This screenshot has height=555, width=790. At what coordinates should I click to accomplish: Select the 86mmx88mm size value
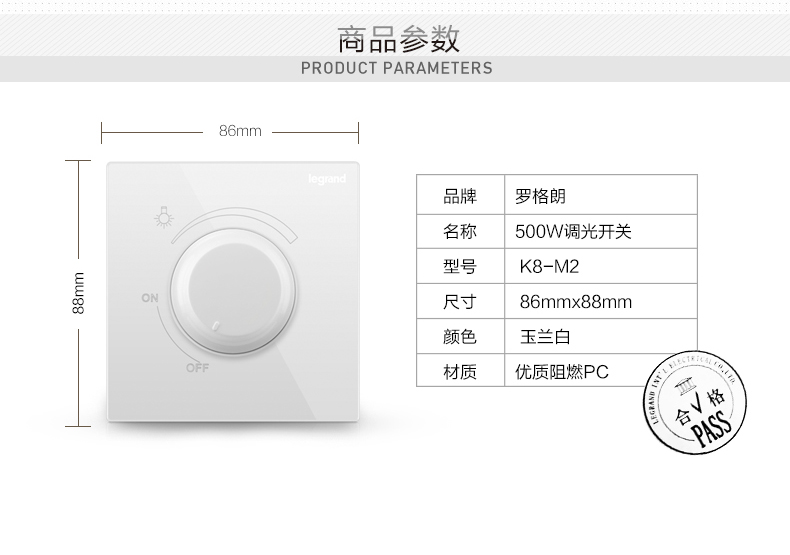[576, 302]
